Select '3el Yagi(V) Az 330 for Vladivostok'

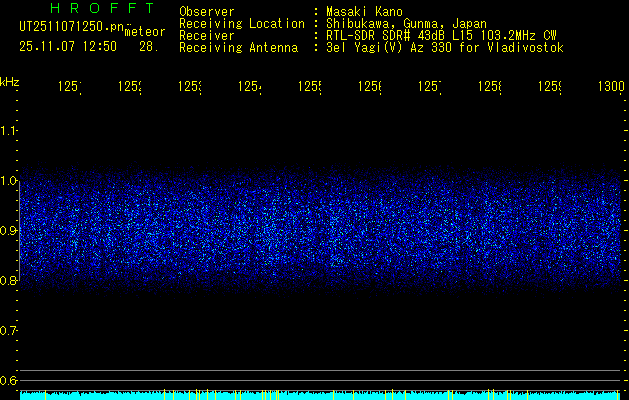click(x=445, y=48)
